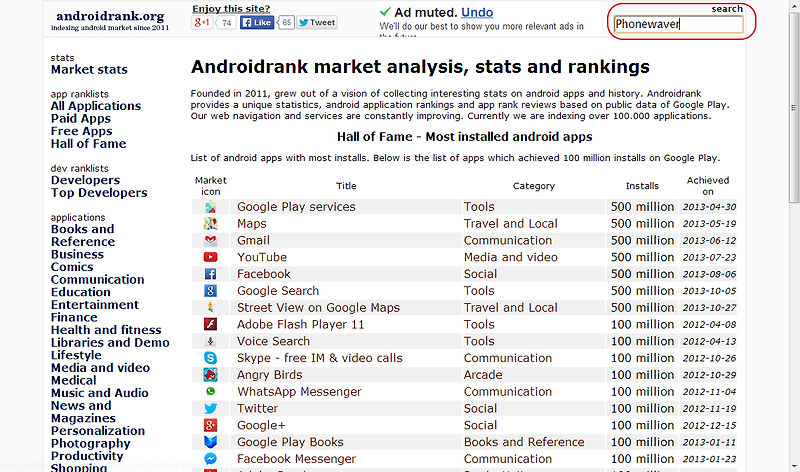
Task: Click the WhatsApp Messenger icon
Action: click(x=210, y=391)
